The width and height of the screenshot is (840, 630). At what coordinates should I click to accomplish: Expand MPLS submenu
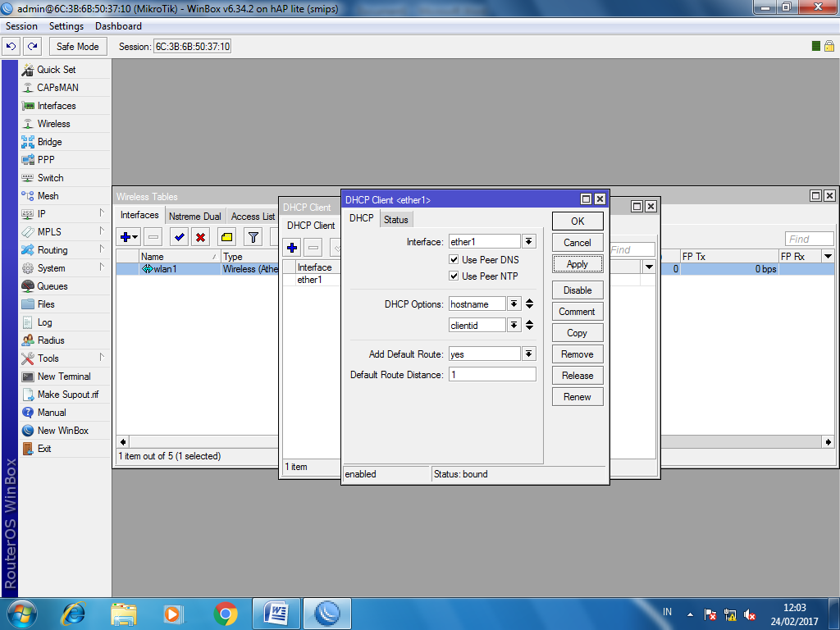102,231
